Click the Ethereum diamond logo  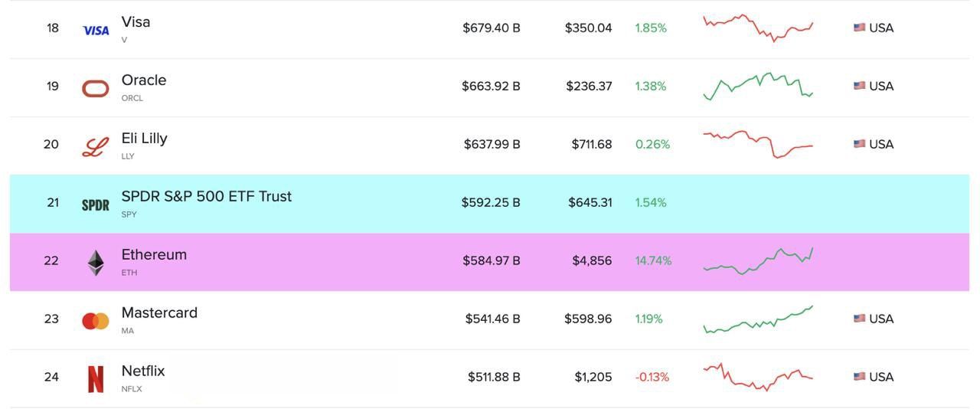click(96, 263)
